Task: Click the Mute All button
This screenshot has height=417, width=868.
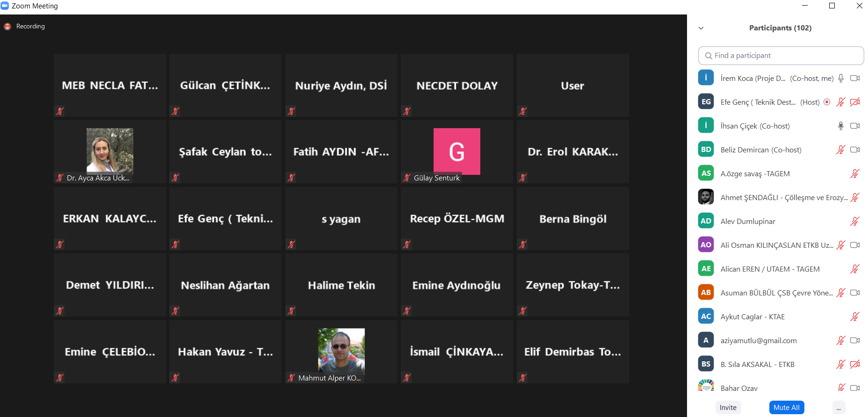Action: tap(787, 408)
